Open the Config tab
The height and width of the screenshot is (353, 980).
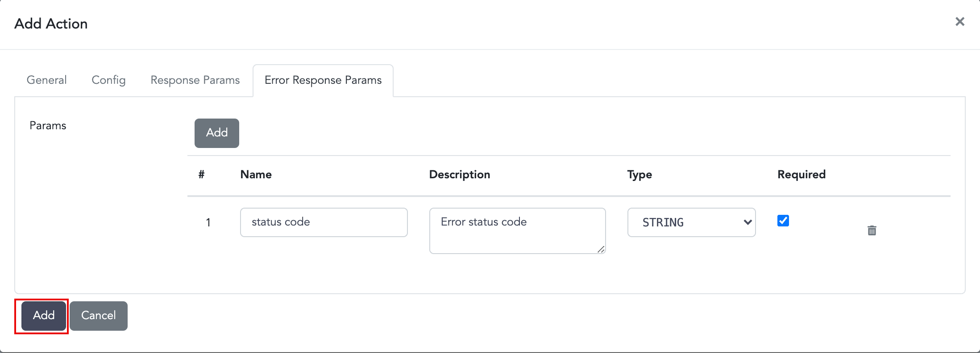[108, 80]
